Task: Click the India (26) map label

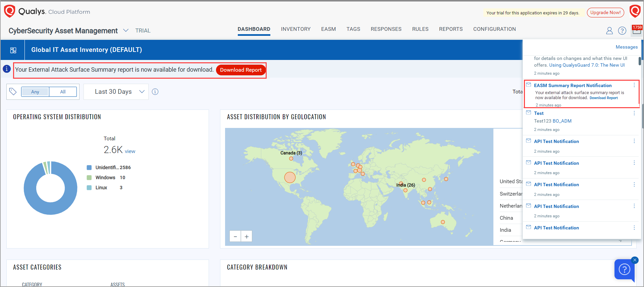Action: pyautogui.click(x=406, y=185)
